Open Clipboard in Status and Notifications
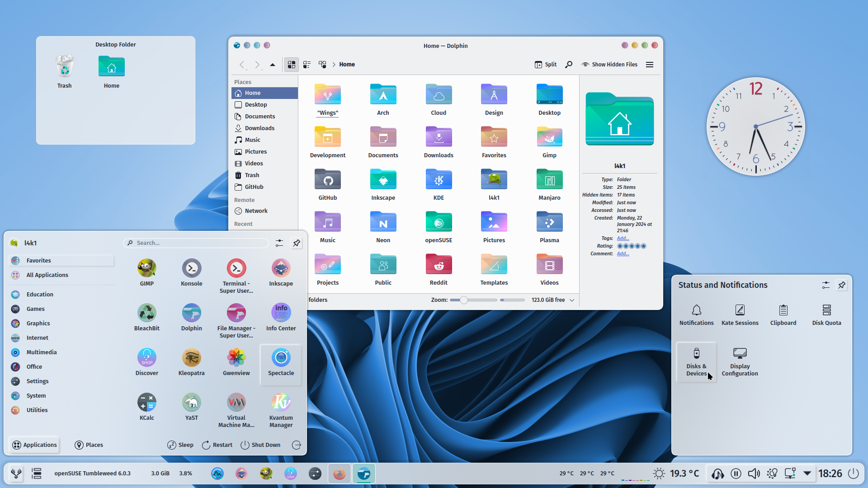This screenshot has width=868, height=488. pyautogui.click(x=783, y=315)
